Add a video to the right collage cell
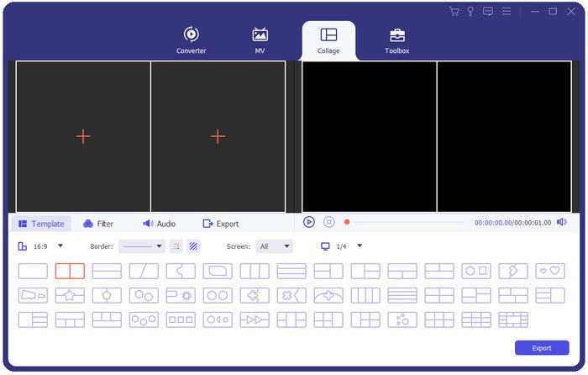Image resolution: width=588 pixels, height=375 pixels. click(x=218, y=136)
